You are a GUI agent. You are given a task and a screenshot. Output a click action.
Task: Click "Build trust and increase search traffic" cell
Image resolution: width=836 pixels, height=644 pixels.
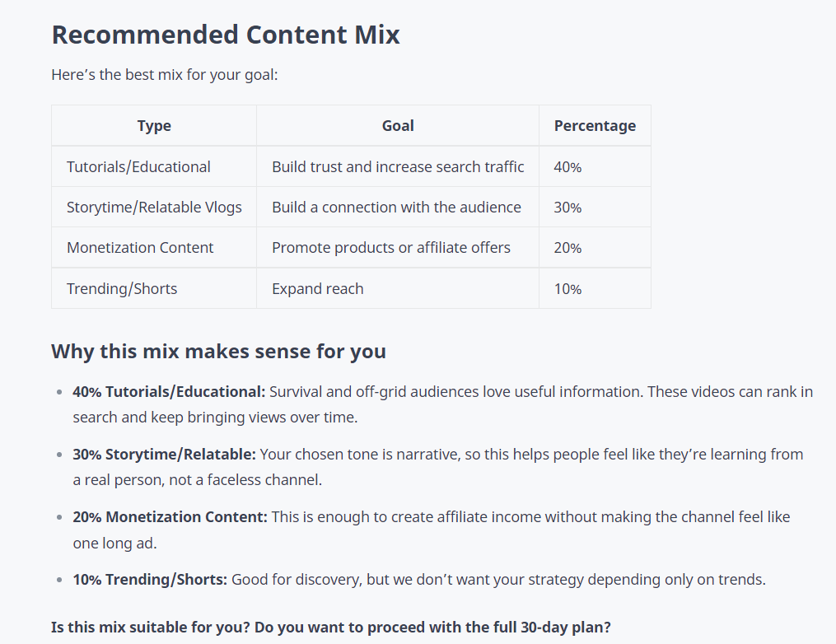point(398,167)
